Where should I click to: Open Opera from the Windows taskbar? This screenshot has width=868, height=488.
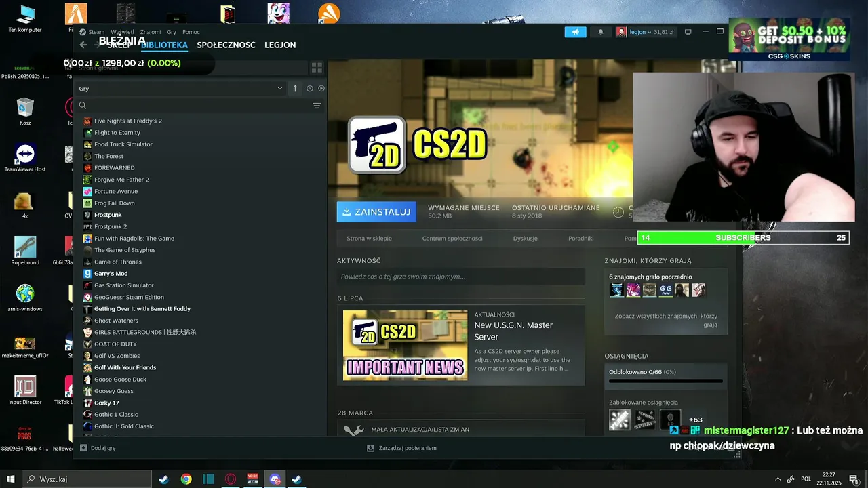coord(231,479)
